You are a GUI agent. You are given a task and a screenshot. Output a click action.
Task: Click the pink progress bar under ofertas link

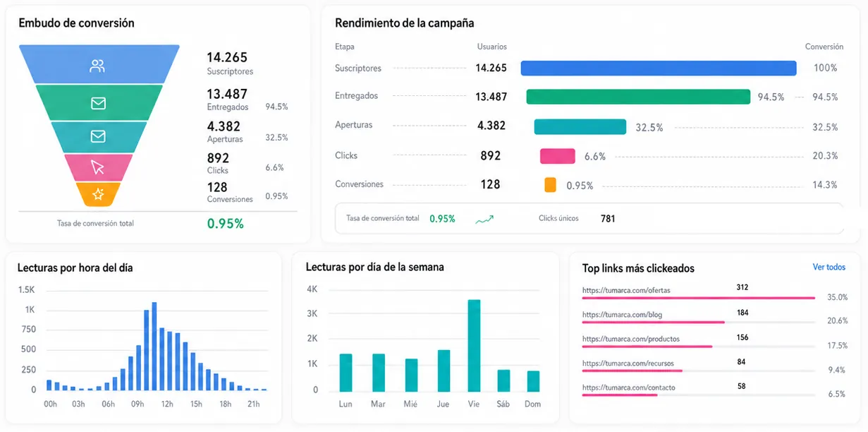[x=699, y=299]
